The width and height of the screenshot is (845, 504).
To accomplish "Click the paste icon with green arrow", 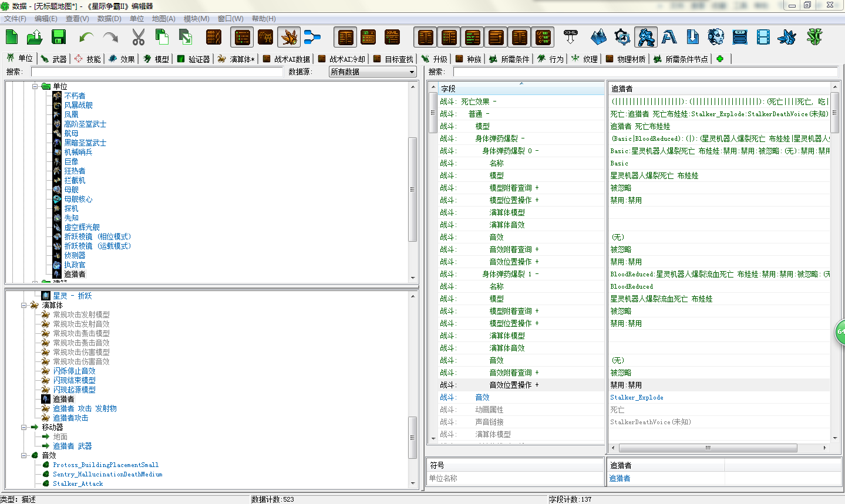I will pos(186,38).
